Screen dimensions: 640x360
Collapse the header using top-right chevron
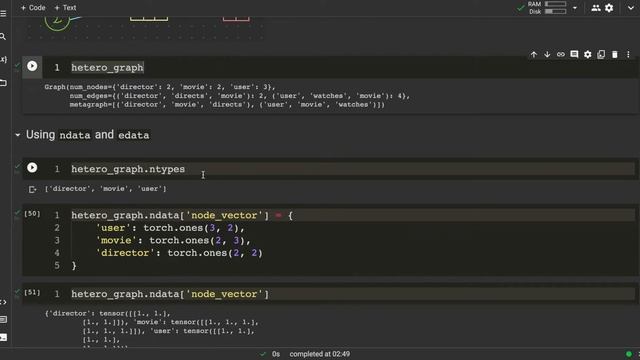point(631,8)
